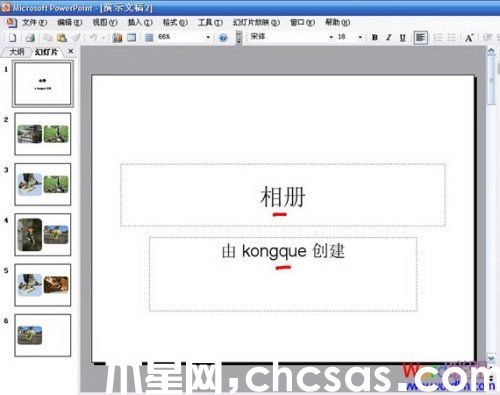Expand the font name dropdown arrow
Image resolution: width=500 pixels, height=395 pixels.
tap(331, 37)
